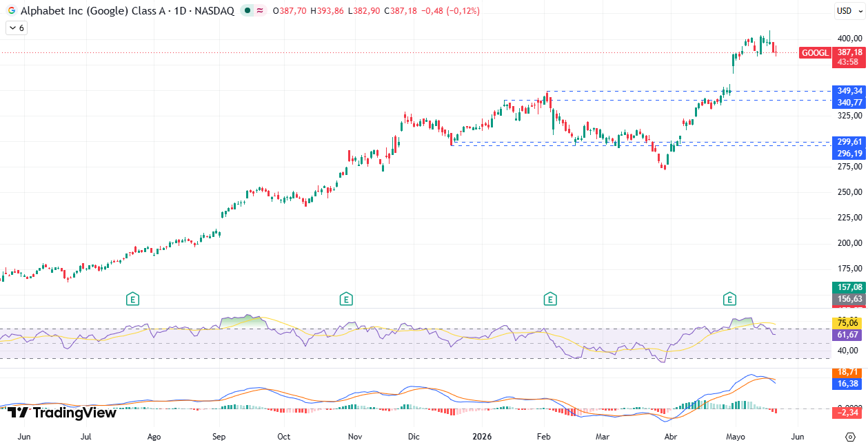Click the Ago label on time axis
Viewport: 868px width, 445px height.
[x=154, y=437]
